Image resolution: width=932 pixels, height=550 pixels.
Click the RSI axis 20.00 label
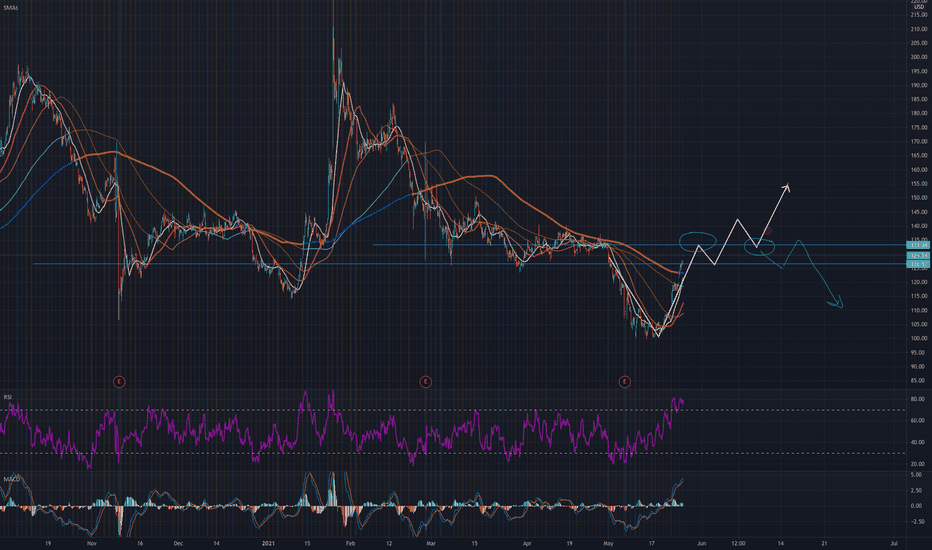pyautogui.click(x=918, y=464)
